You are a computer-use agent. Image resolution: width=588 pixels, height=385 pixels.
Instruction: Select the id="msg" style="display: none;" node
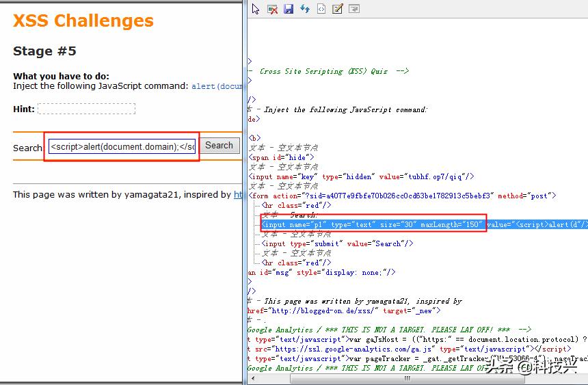click(x=321, y=272)
